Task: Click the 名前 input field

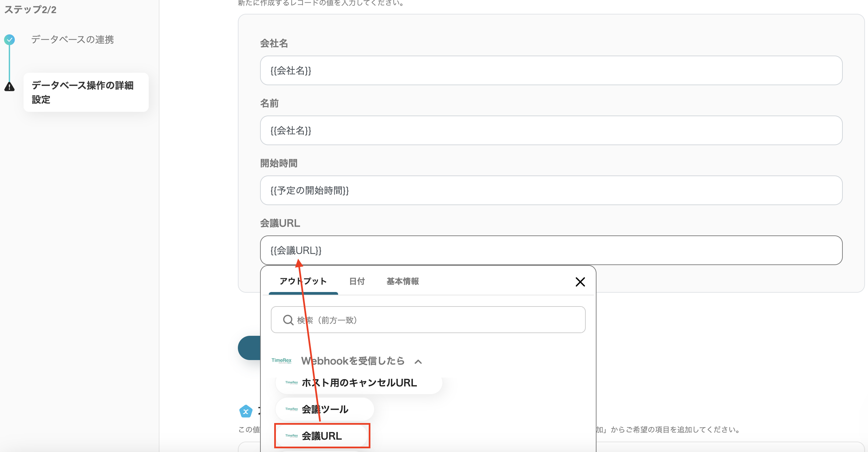Action: (x=551, y=131)
